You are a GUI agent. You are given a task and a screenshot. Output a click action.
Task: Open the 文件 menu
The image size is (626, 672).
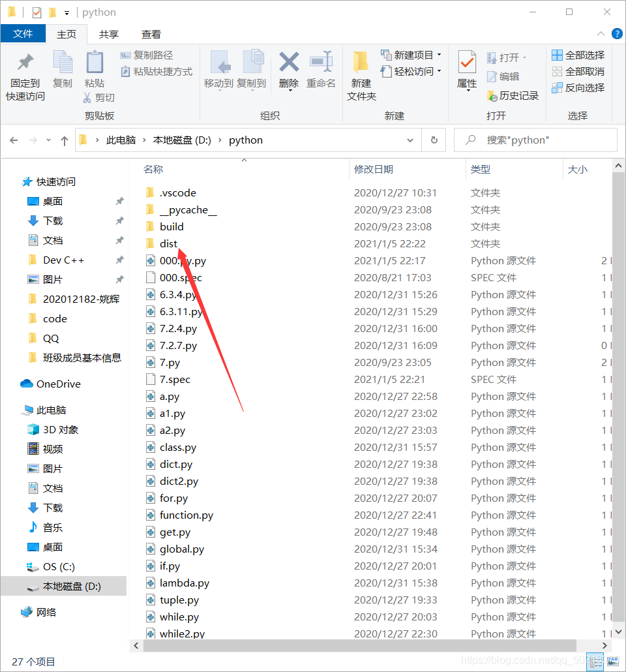coord(23,33)
